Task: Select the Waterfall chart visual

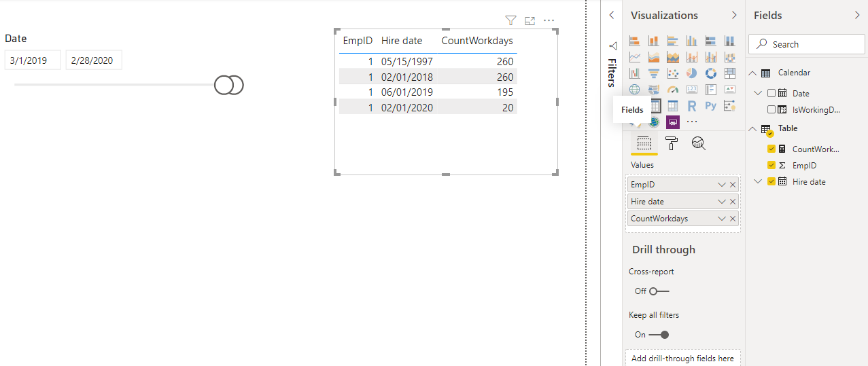Action: [635, 73]
